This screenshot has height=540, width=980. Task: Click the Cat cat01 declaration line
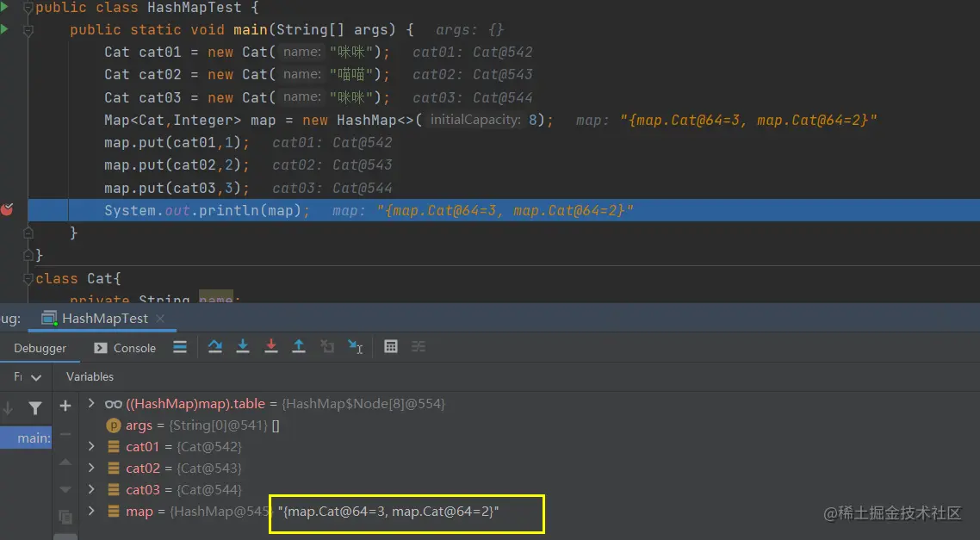tap(247, 53)
